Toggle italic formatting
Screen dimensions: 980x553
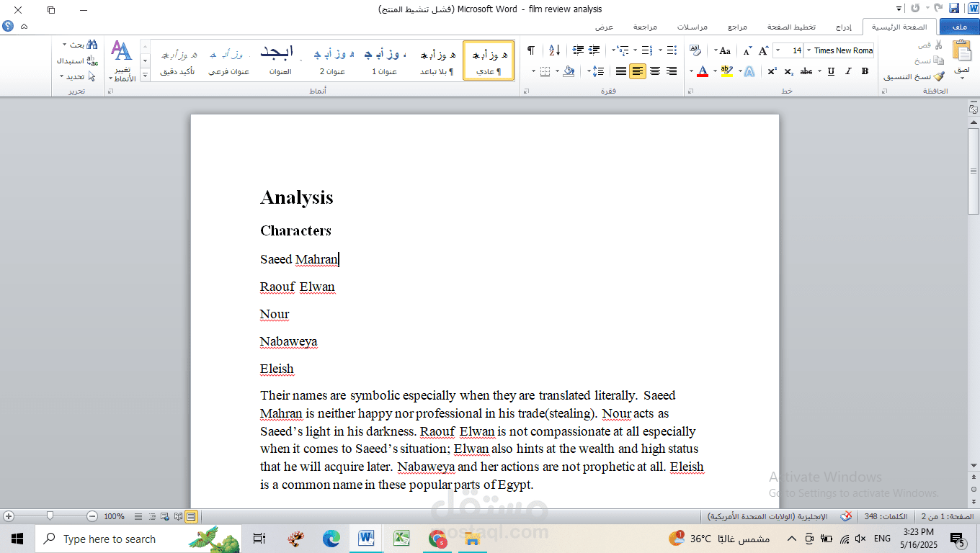848,71
